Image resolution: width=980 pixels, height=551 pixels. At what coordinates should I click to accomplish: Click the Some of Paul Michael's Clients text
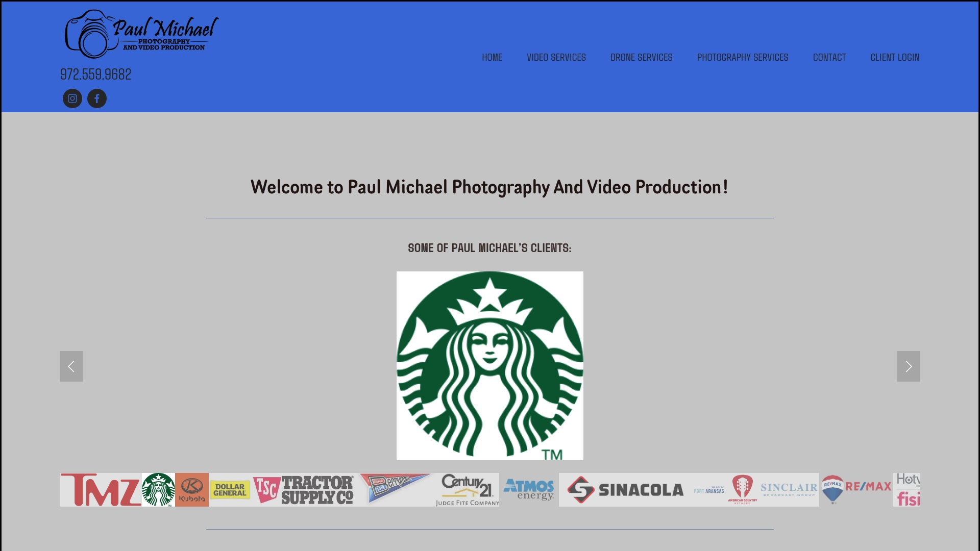pos(489,248)
